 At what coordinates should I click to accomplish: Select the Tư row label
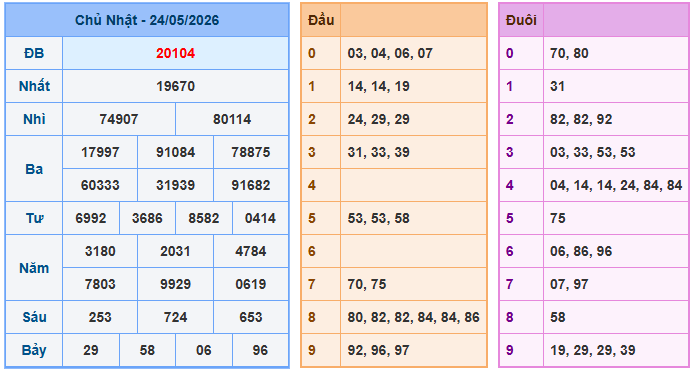[x=34, y=218]
